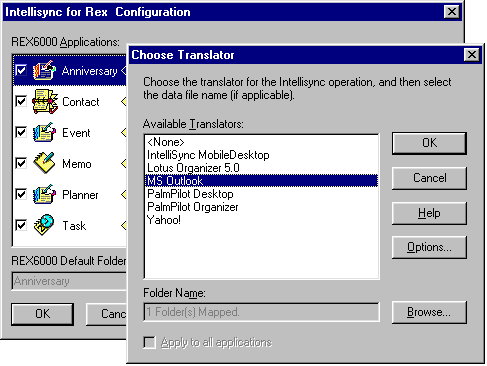
Task: Toggle Apply to all applications checkbox
Action: click(x=149, y=342)
